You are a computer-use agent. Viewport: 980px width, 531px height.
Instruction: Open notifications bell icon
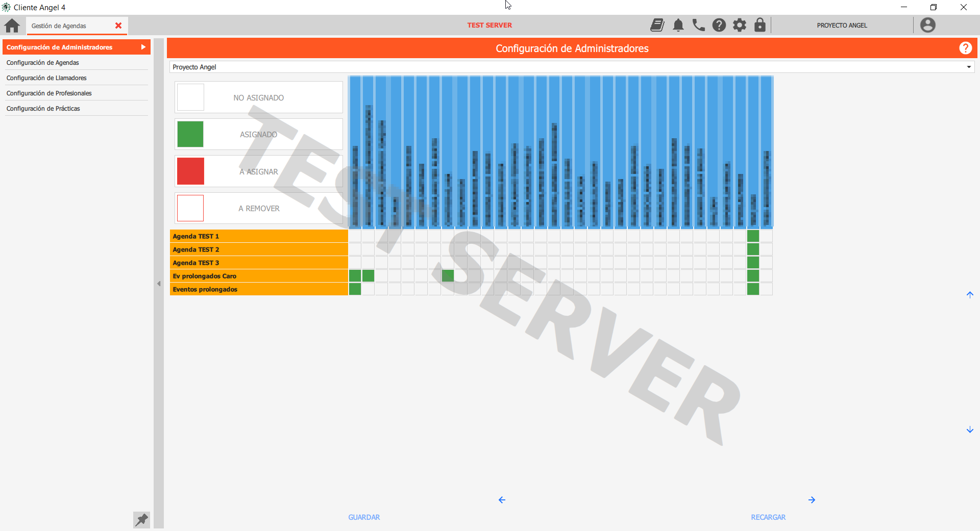tap(678, 25)
